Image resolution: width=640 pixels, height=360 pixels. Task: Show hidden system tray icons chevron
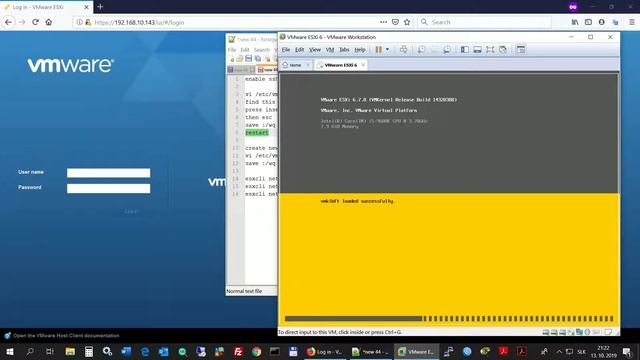coord(559,351)
